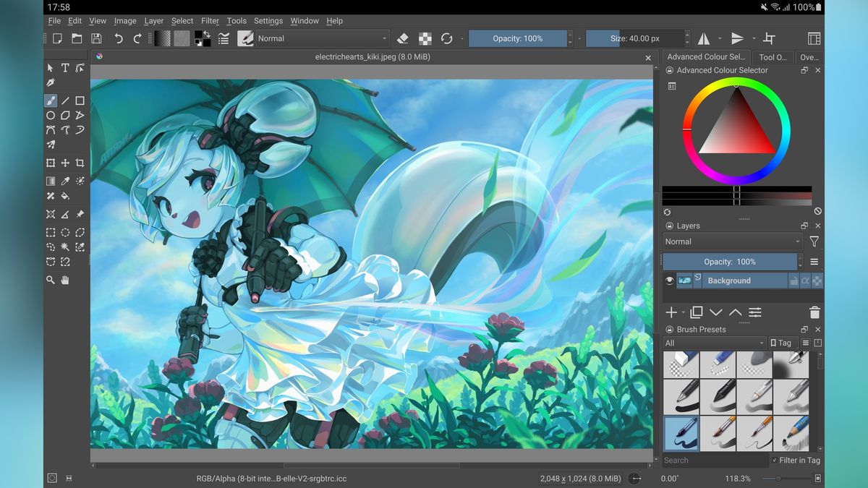
Task: Toggle the Filter in Tag checkbox
Action: click(x=775, y=460)
